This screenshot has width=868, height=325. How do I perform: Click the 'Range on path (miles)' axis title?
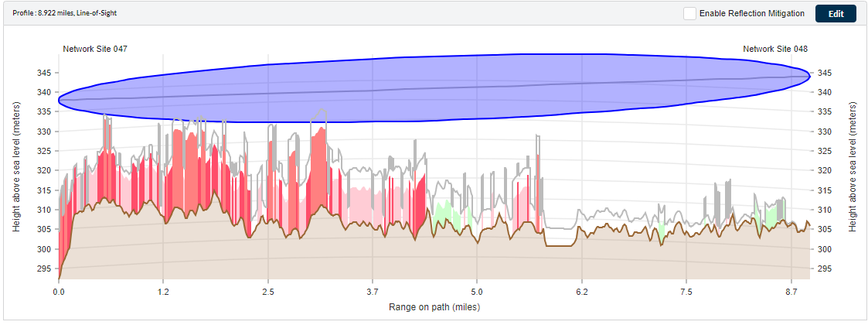pyautogui.click(x=434, y=307)
